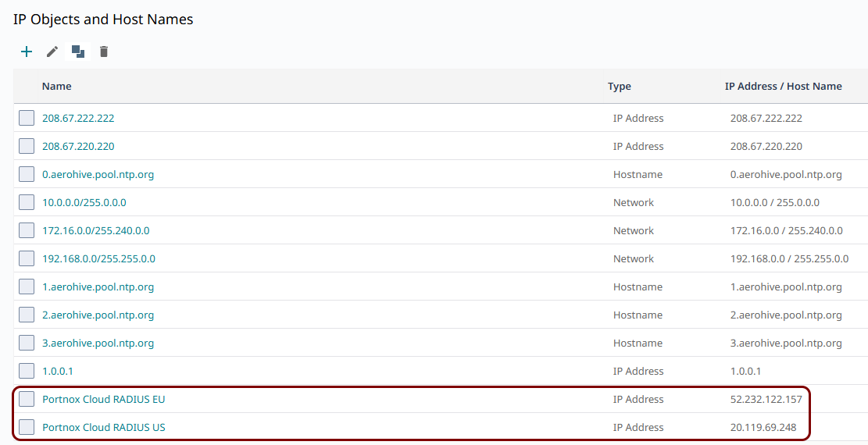Open the Portnox Cloud RADIUS EU link

pos(103,399)
